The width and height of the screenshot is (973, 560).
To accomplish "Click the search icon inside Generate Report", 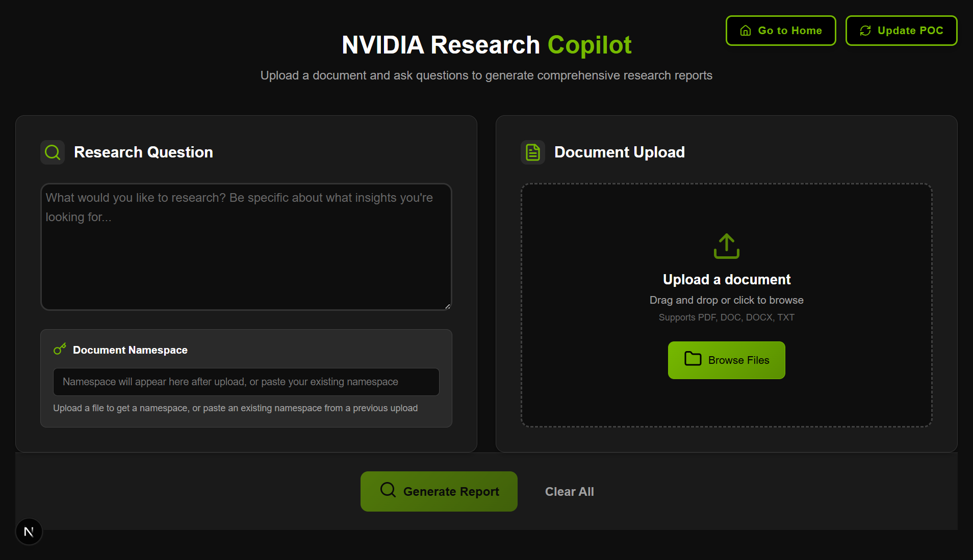I will tap(388, 491).
